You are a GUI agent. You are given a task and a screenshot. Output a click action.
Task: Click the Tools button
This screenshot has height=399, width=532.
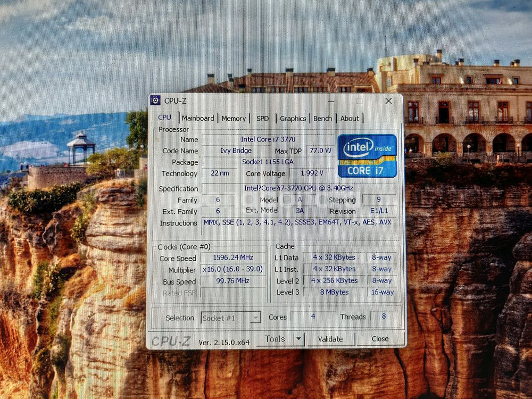pos(275,339)
